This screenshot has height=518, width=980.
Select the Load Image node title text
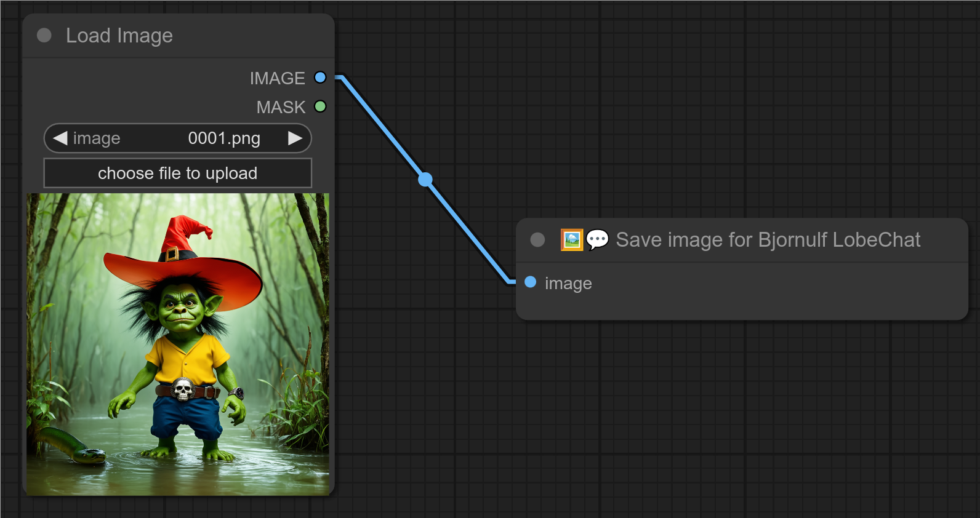tap(119, 36)
